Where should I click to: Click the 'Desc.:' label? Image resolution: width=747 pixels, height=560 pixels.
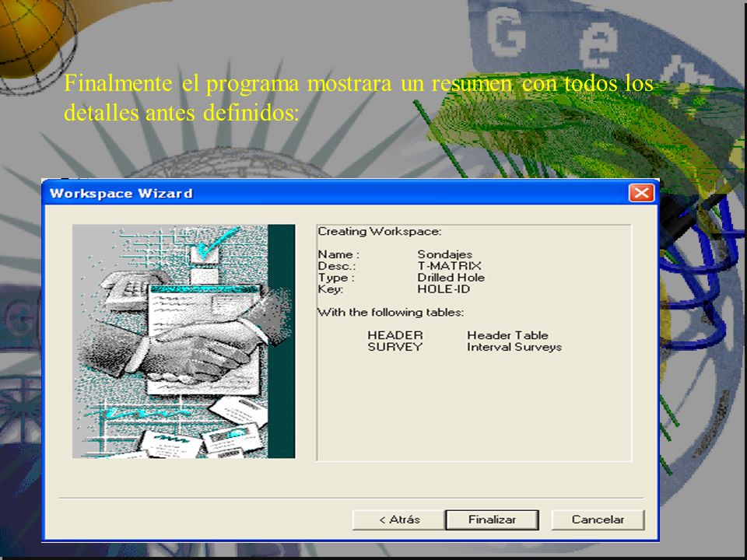tap(337, 266)
